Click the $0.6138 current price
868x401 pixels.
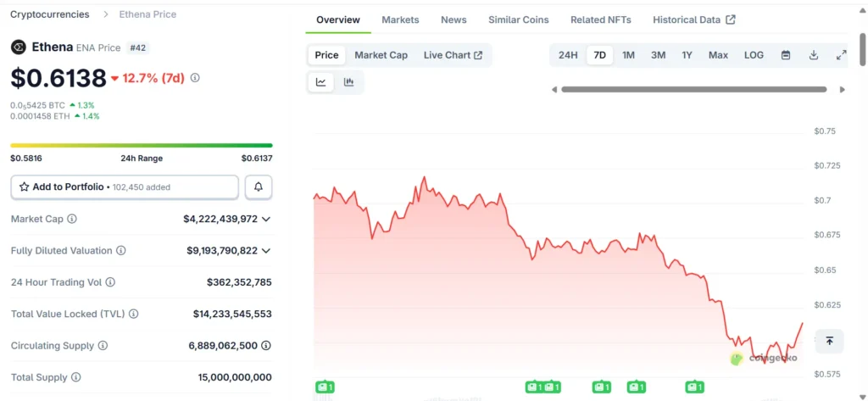tap(58, 78)
